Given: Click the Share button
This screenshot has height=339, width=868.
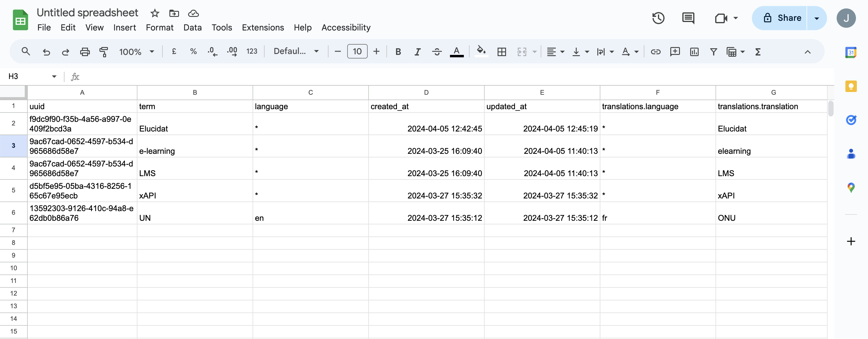Looking at the screenshot, I should pyautogui.click(x=782, y=18).
